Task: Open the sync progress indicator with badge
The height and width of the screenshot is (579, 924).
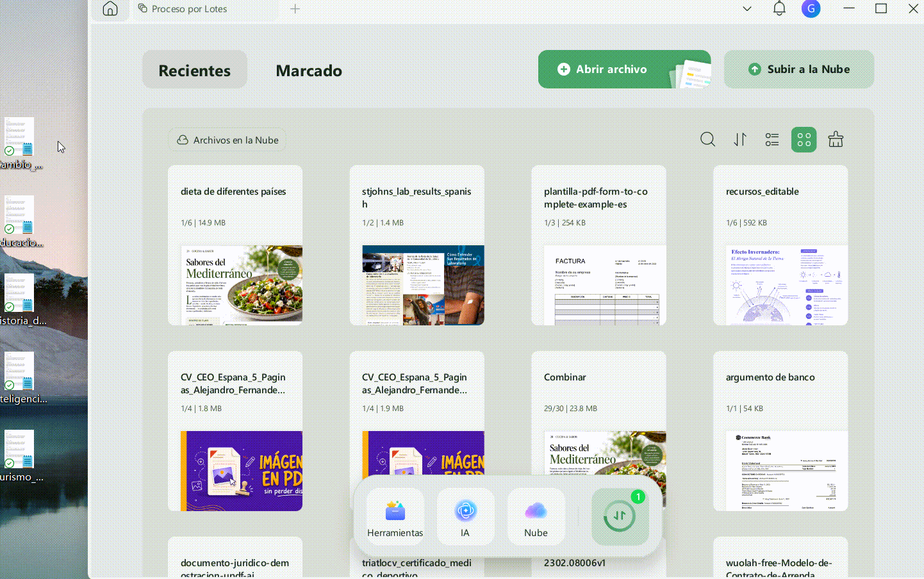Action: tap(620, 516)
